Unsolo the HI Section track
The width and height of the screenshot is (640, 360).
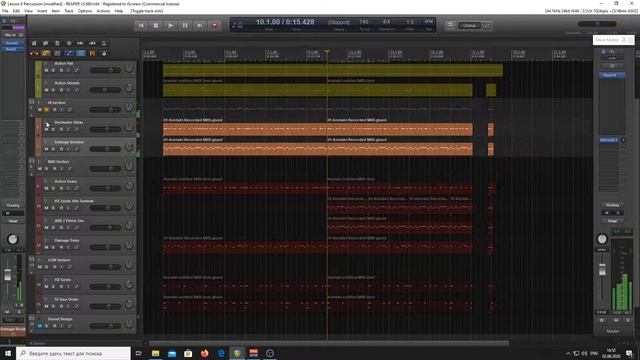(46, 110)
